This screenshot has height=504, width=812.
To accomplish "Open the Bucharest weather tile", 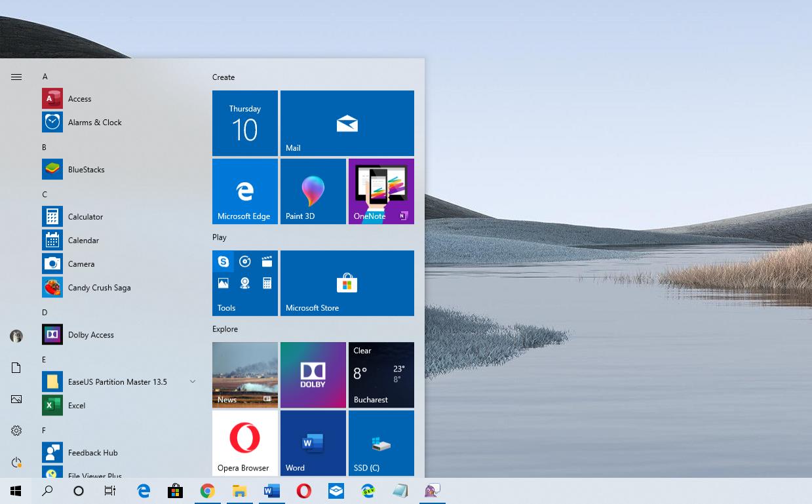I will coord(381,375).
